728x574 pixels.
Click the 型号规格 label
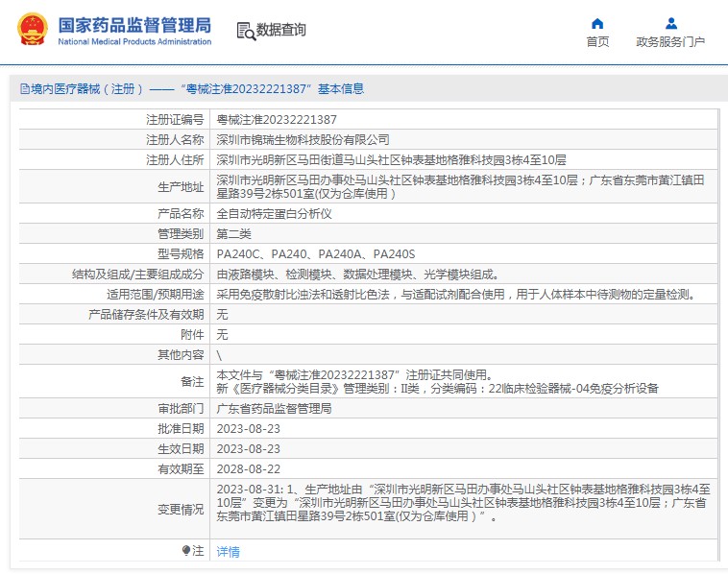pyautogui.click(x=181, y=254)
